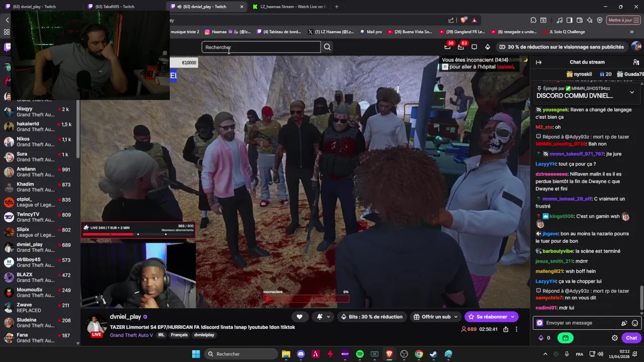This screenshot has width=644, height=362.
Task: Click the Brave Shields lion icon
Action: (463, 20)
